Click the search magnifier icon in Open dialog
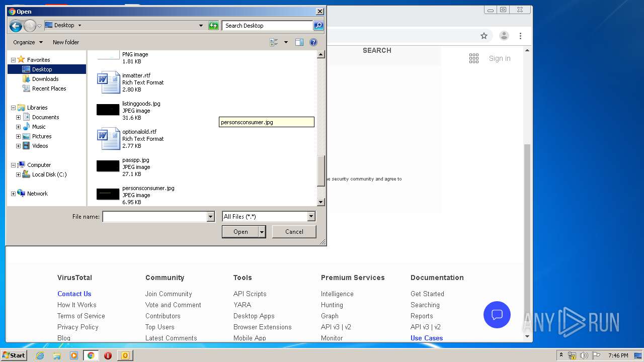 point(318,26)
